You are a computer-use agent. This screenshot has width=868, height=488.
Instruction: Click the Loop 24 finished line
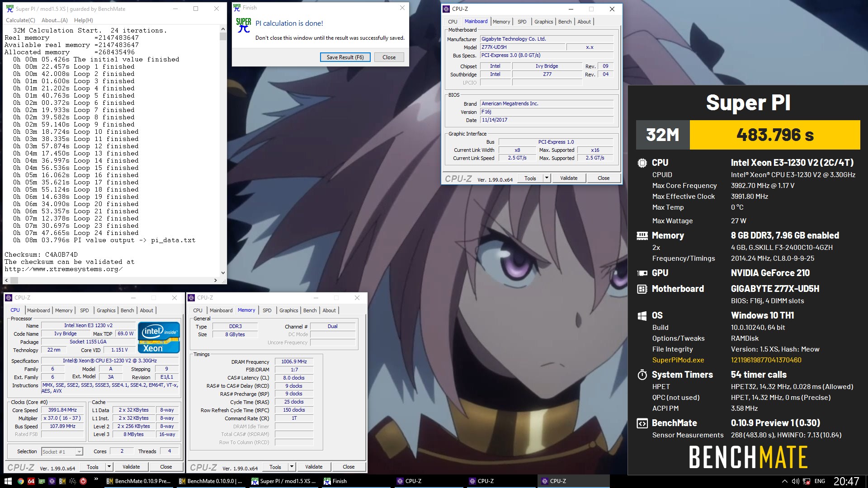click(76, 233)
